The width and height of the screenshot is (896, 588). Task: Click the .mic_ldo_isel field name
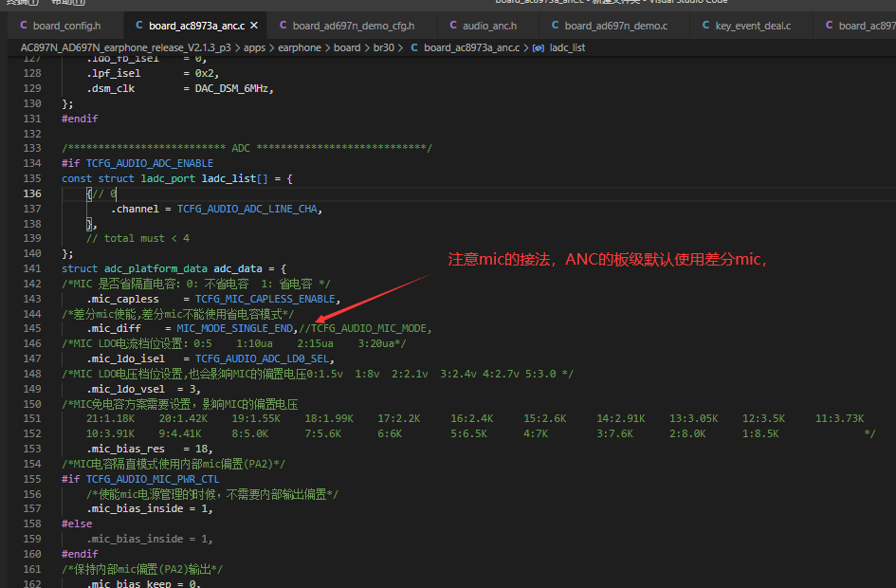tap(126, 358)
